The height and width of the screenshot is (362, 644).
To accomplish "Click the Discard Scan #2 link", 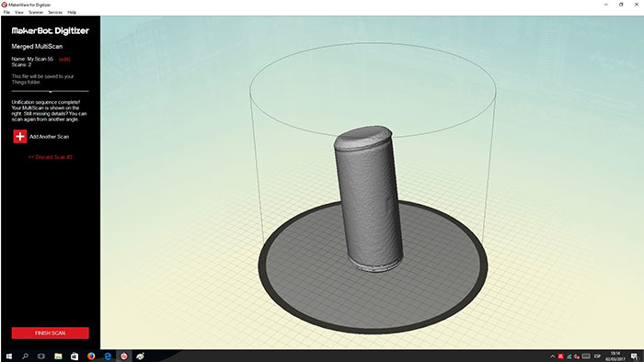I will point(50,157).
